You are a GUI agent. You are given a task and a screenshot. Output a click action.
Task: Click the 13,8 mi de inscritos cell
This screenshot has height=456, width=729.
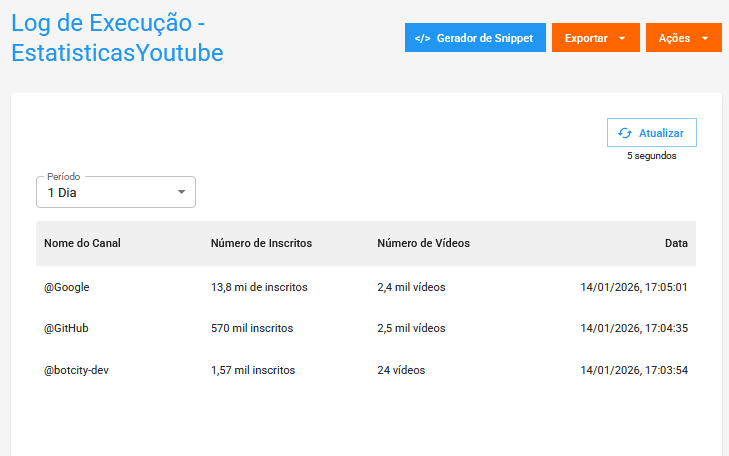point(259,287)
